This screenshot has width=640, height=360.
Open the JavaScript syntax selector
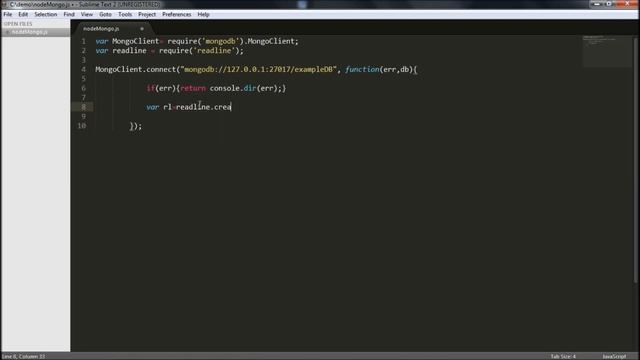point(614,356)
